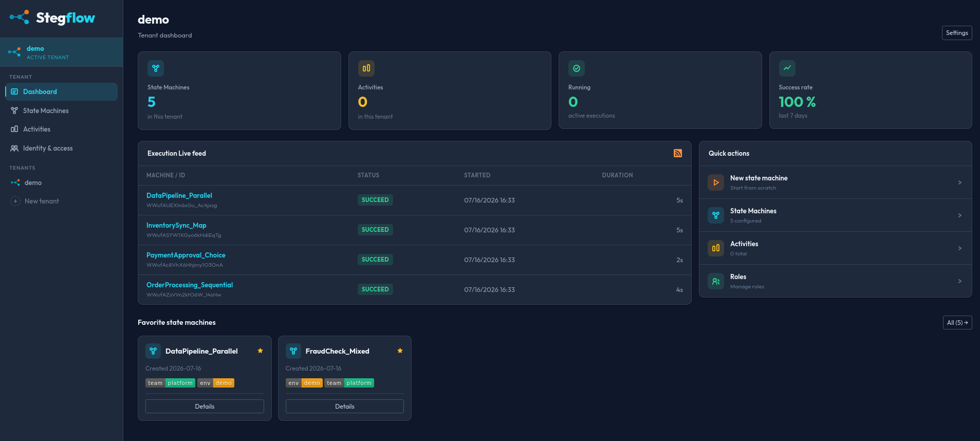This screenshot has height=441, width=980.
Task: Open Details for FraudCheck_Mixed
Action: pos(345,407)
